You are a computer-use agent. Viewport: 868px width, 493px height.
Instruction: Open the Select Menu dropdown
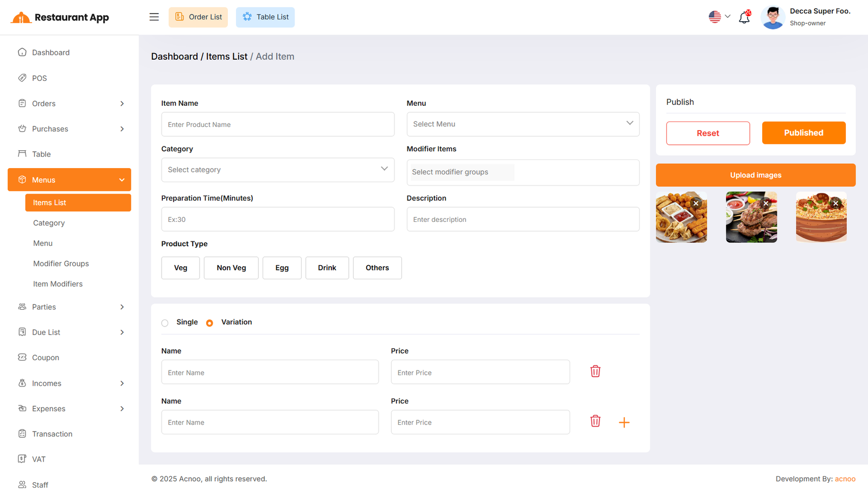coord(522,124)
